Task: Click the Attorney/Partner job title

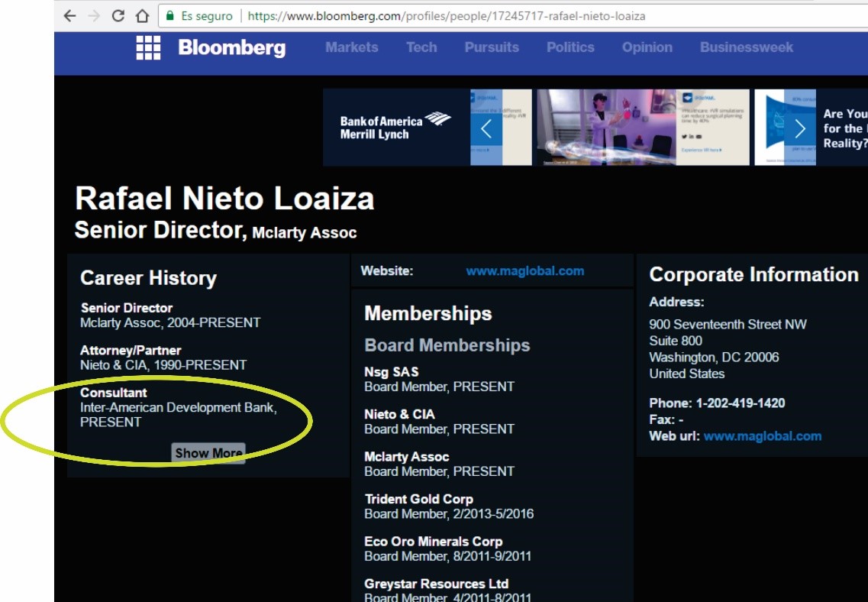Action: click(x=131, y=350)
